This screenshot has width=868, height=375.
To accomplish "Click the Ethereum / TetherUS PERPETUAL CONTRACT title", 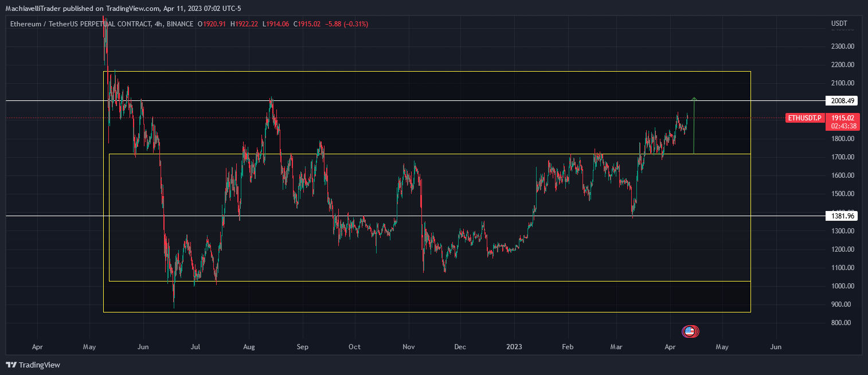I will point(80,24).
